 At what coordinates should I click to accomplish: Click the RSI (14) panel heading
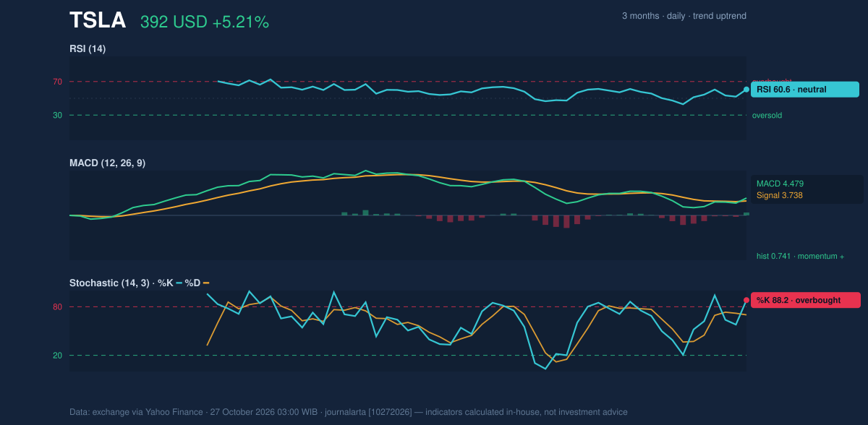(88, 48)
